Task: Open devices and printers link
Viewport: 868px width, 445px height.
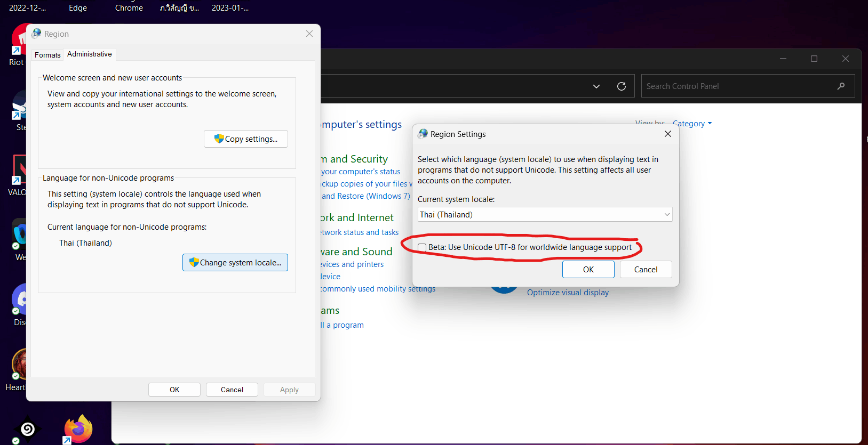Action: (352, 264)
